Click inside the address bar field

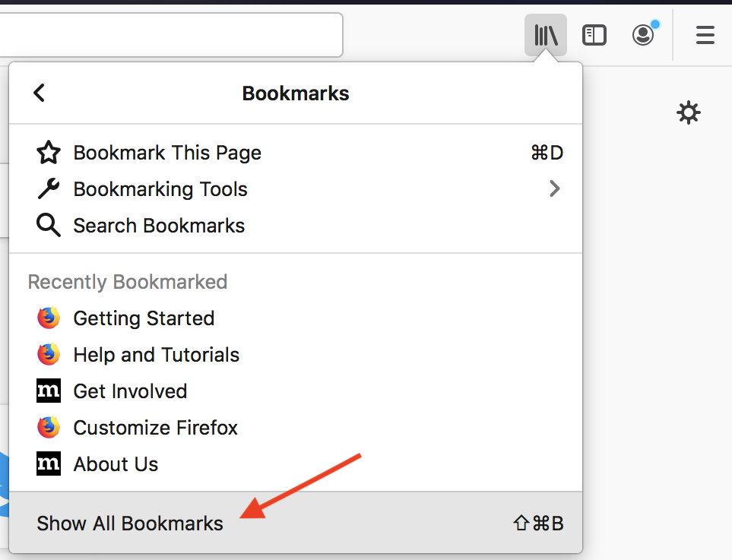[171, 35]
